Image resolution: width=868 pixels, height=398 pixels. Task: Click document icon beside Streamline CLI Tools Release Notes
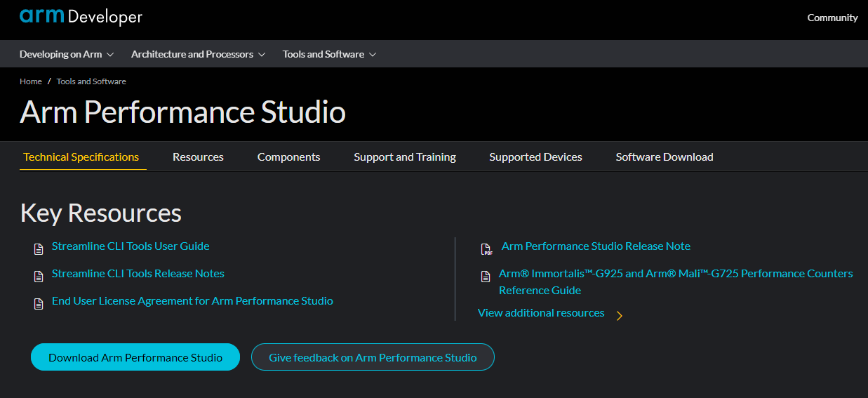39,276
